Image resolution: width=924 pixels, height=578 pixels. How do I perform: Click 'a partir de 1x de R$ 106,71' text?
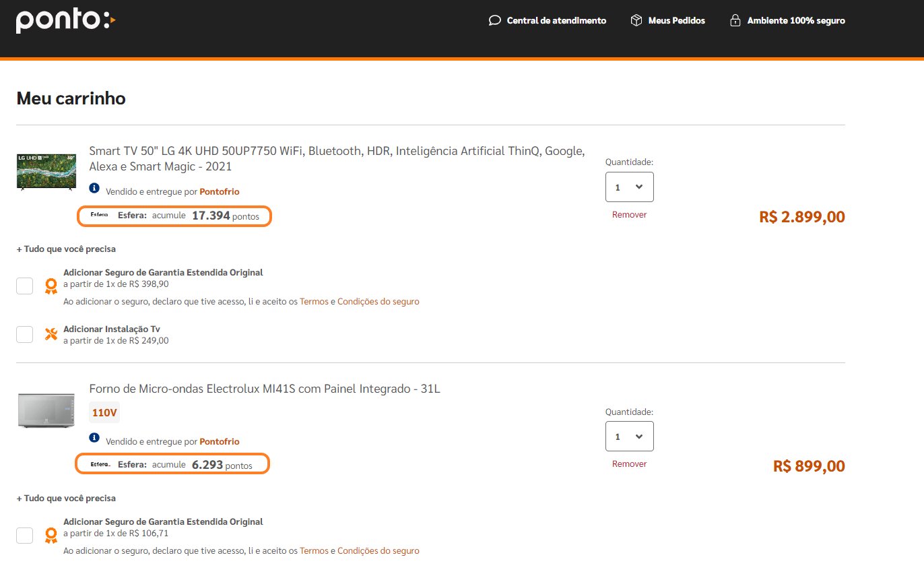[116, 534]
